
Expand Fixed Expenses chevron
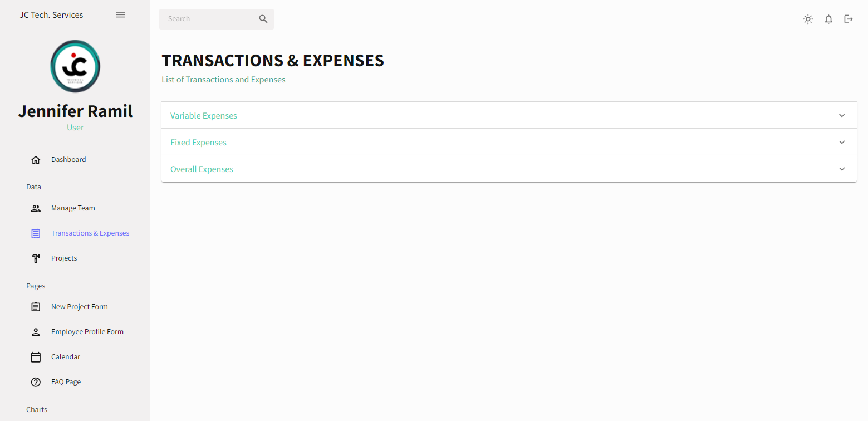coord(842,143)
